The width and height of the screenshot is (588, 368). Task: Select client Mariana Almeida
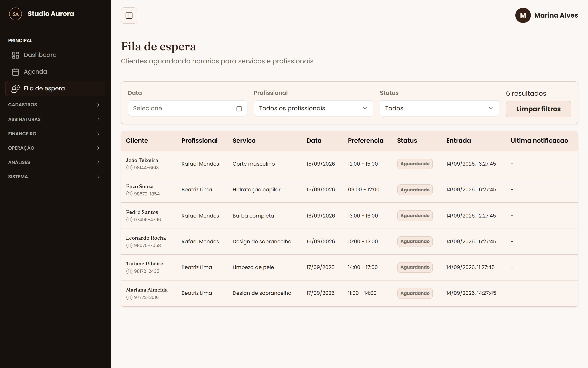click(147, 290)
